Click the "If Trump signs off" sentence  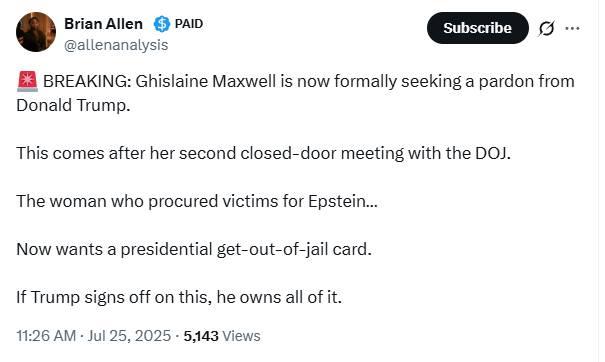tap(179, 297)
